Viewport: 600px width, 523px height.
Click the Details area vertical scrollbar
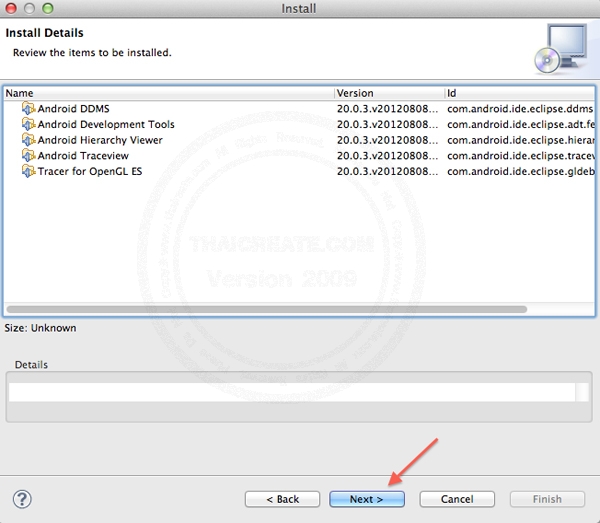[x=582, y=392]
